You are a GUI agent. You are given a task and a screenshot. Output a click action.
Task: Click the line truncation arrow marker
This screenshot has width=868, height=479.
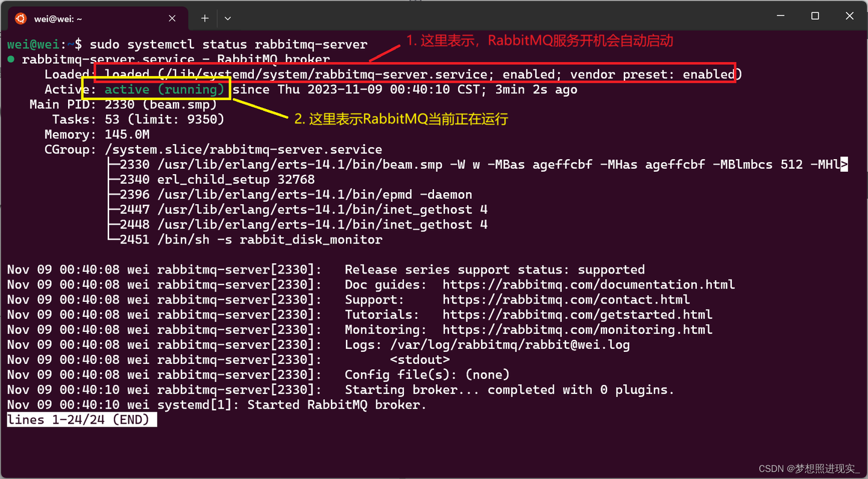844,164
